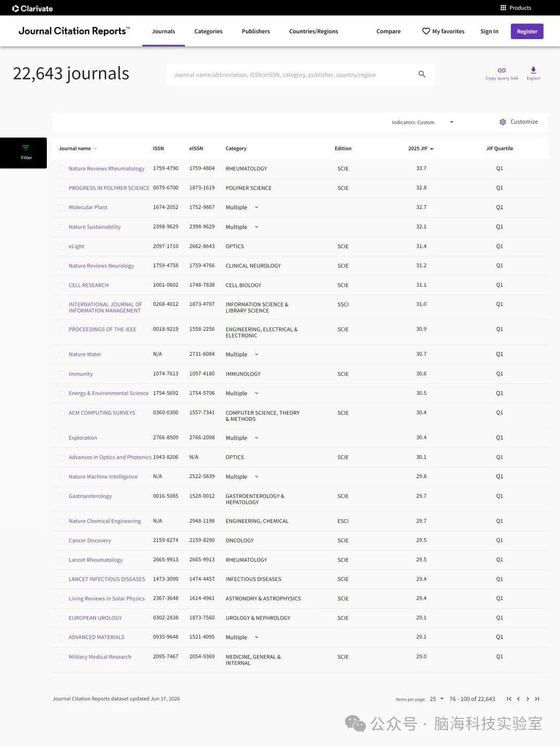Click the Customize gear icon
The width and height of the screenshot is (560, 746).
[503, 122]
